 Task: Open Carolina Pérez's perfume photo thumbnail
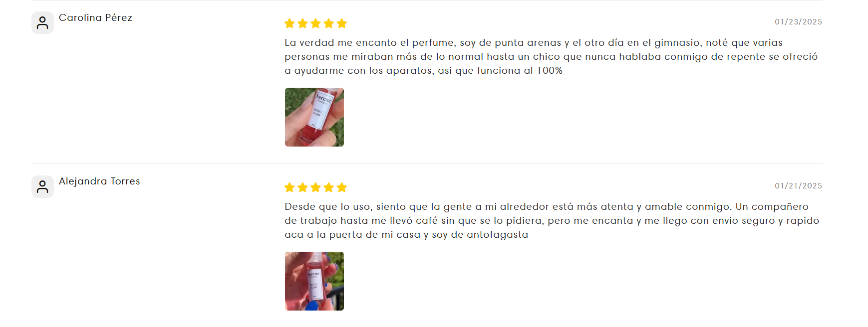click(x=314, y=117)
